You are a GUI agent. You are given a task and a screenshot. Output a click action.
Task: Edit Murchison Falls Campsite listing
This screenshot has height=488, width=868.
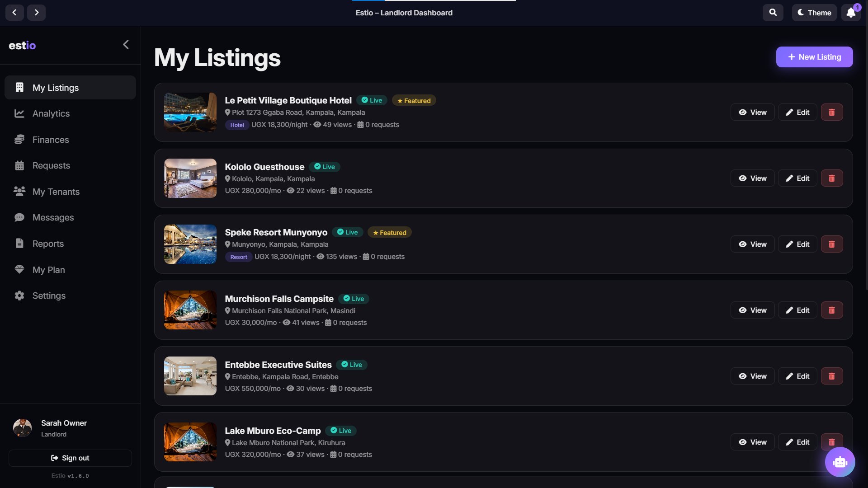coord(797,310)
